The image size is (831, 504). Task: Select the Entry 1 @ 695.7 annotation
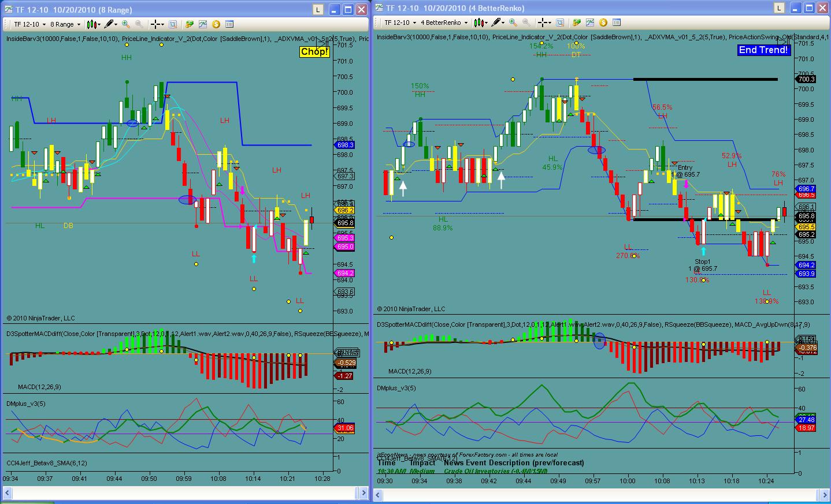[x=686, y=171]
